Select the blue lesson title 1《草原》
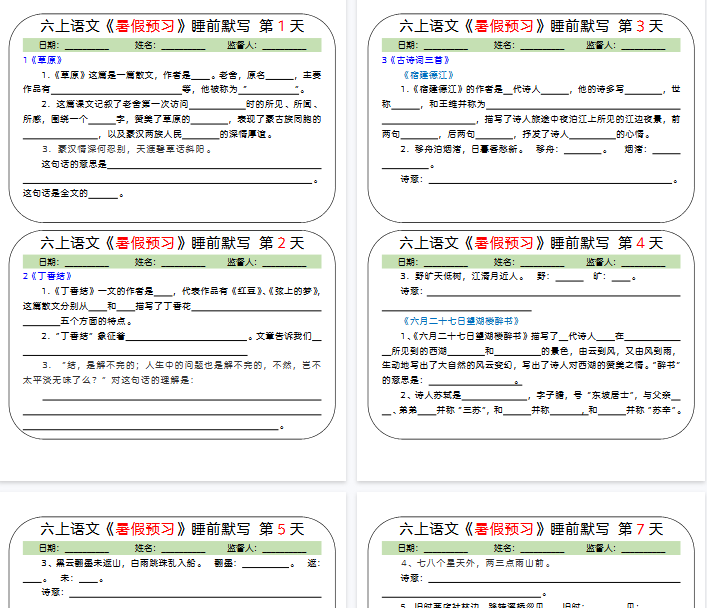This screenshot has height=608, width=707. pos(42,60)
